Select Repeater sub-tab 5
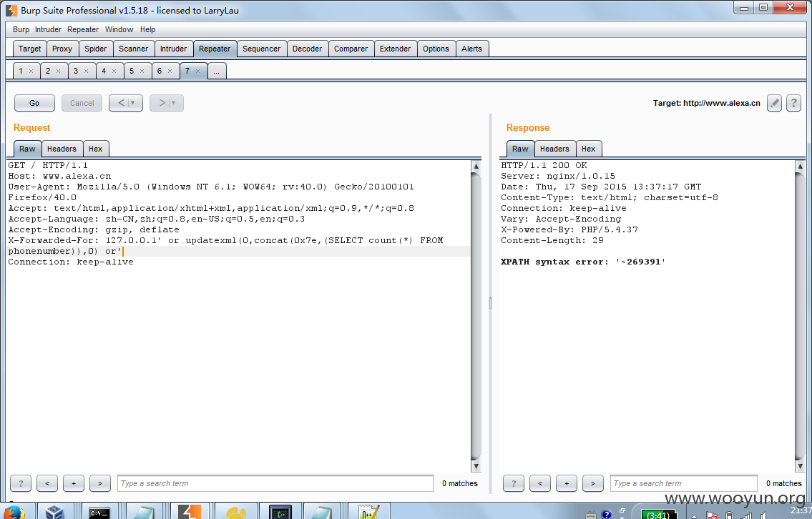Image resolution: width=812 pixels, height=519 pixels. pos(132,71)
